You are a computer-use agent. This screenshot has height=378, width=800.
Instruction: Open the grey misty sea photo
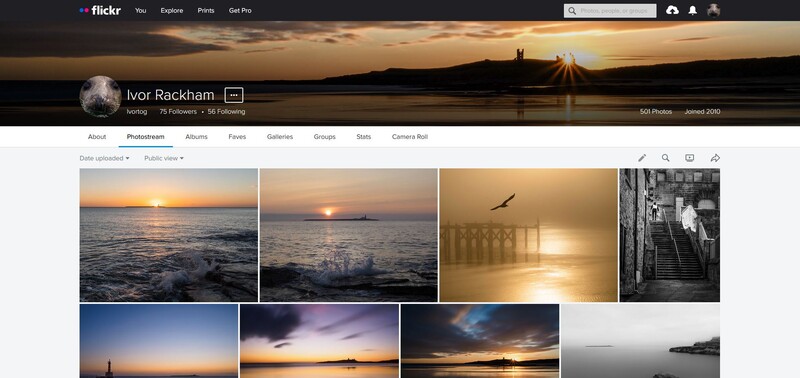tap(641, 341)
